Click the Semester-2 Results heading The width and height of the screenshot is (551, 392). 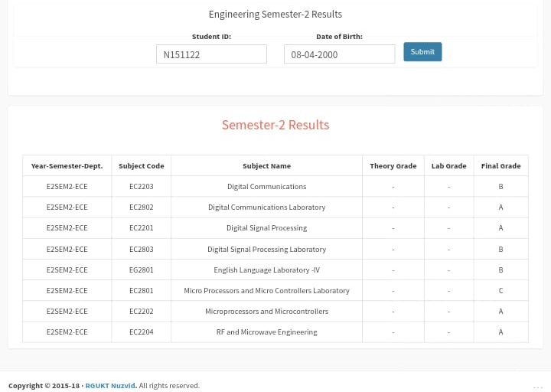pyautogui.click(x=275, y=125)
